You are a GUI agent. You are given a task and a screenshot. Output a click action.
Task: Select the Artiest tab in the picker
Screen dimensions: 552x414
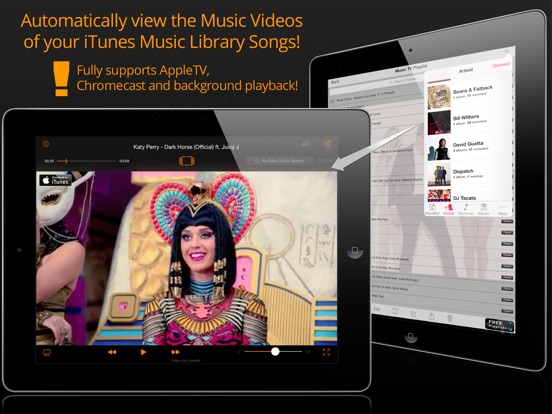click(x=448, y=209)
